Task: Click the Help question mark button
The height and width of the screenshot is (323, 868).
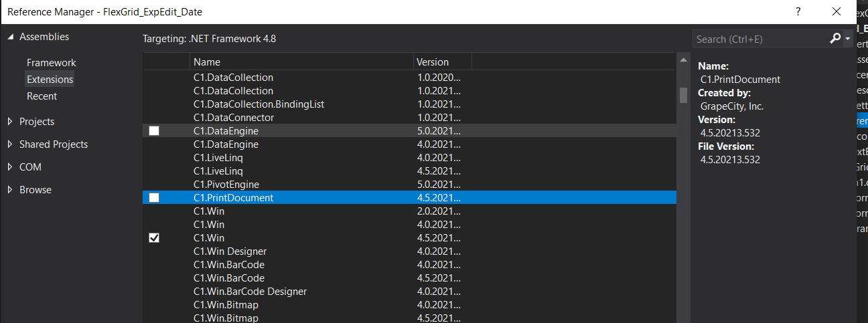Action: click(x=798, y=11)
